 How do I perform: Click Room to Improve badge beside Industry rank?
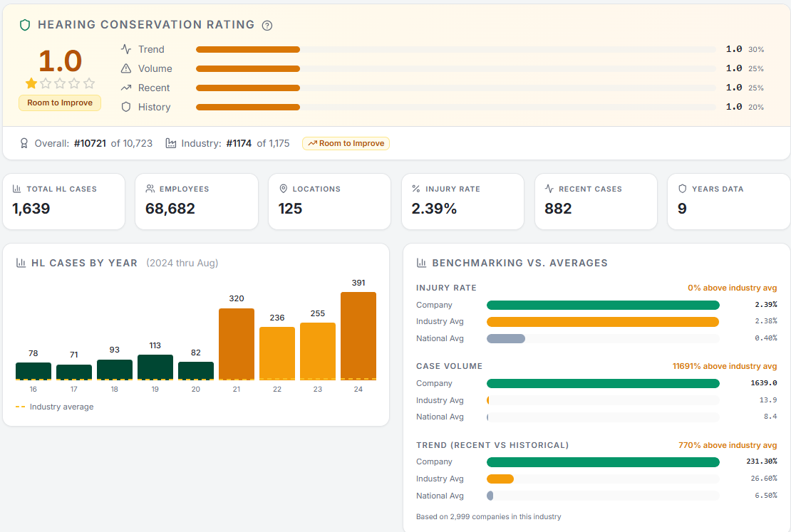tap(346, 143)
